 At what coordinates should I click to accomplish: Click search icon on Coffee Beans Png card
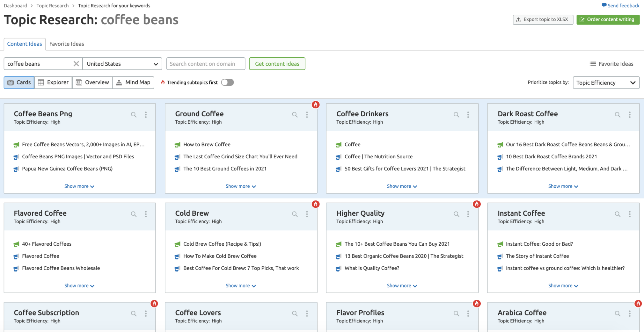point(134,115)
